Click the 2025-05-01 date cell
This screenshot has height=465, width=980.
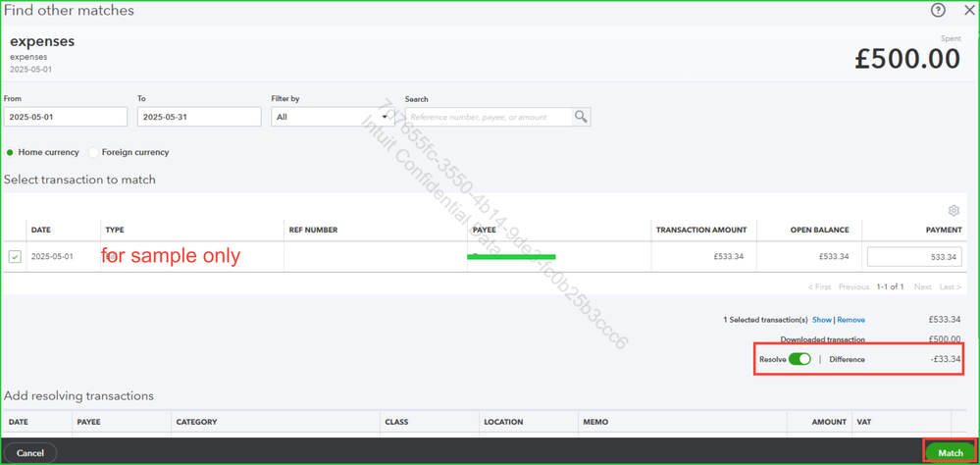pyautogui.click(x=52, y=256)
